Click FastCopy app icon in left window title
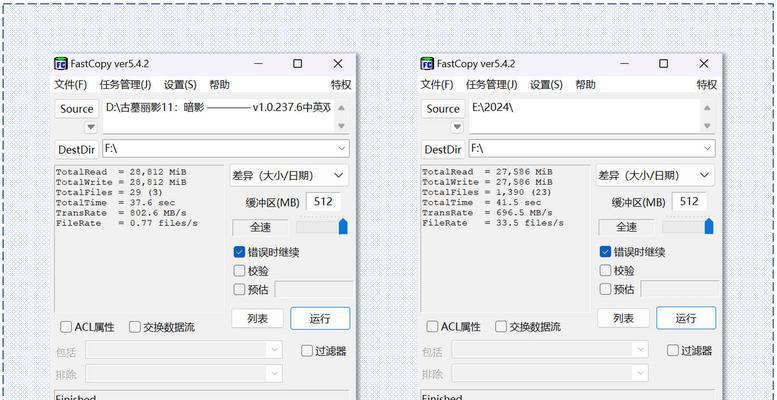This screenshot has height=400, width=777. click(x=61, y=64)
